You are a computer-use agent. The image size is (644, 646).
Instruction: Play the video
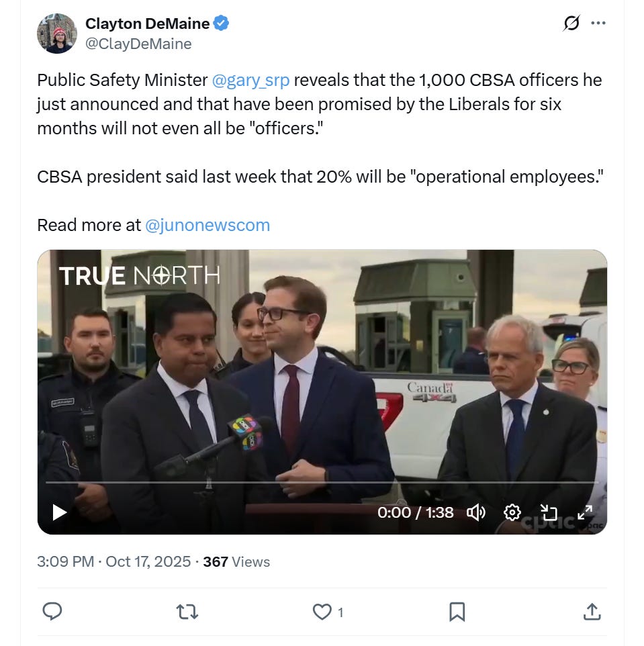(x=60, y=512)
